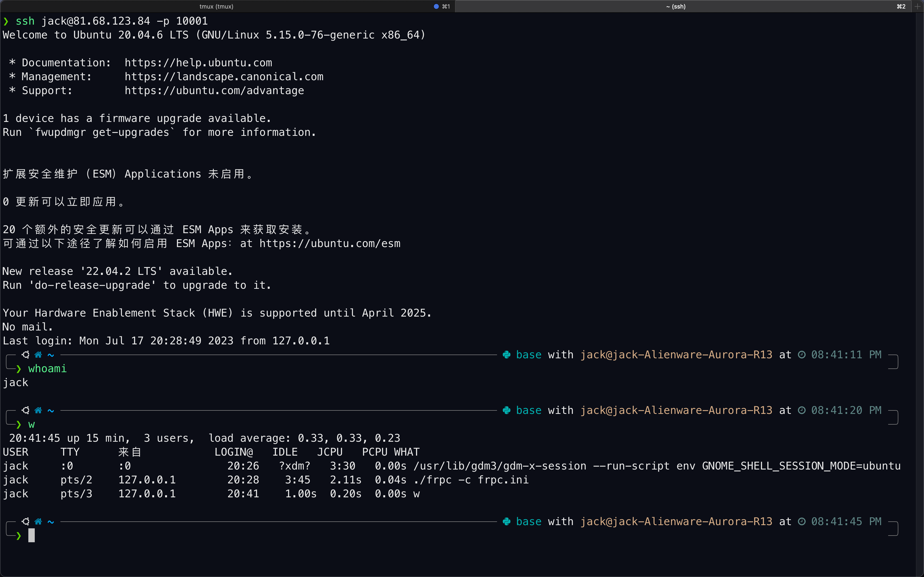The image size is (924, 577).
Task: Click the terminal cursor at the last prompt
Action: click(31, 535)
